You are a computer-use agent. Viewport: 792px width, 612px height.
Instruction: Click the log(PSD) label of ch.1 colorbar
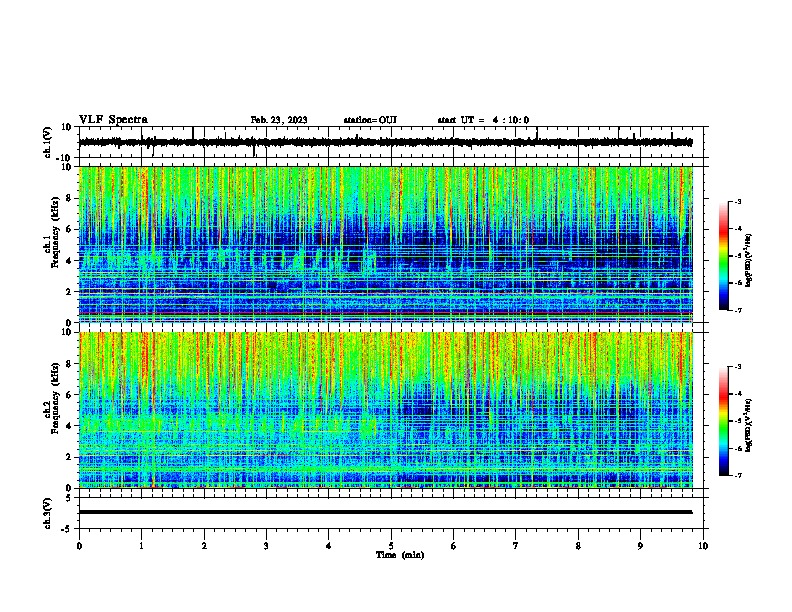point(748,261)
